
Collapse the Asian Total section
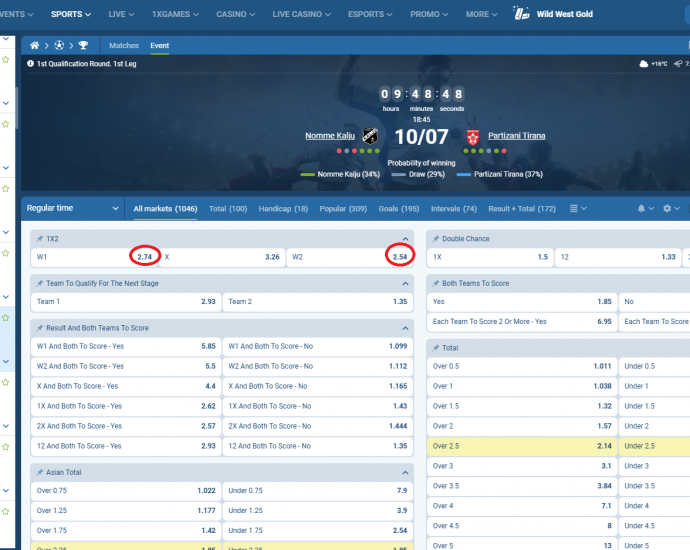(405, 473)
